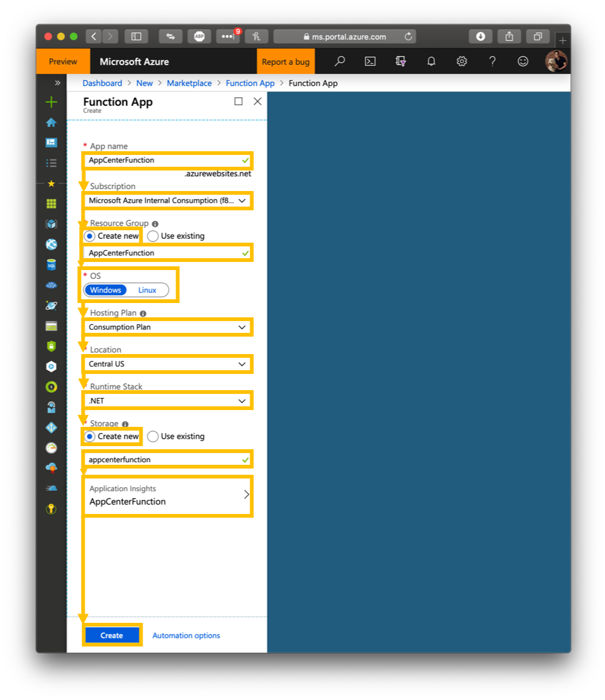The width and height of the screenshot is (605, 700).
Task: Go to Function App breadcrumb link
Action: (250, 83)
